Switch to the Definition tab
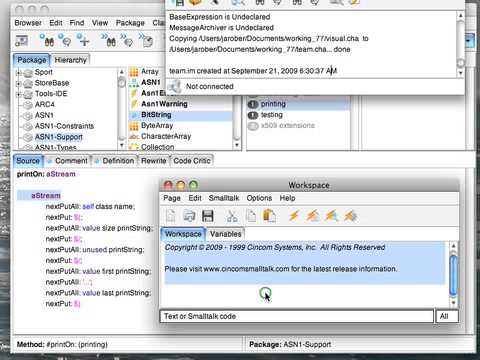This screenshot has height=360, width=480. (x=115, y=161)
